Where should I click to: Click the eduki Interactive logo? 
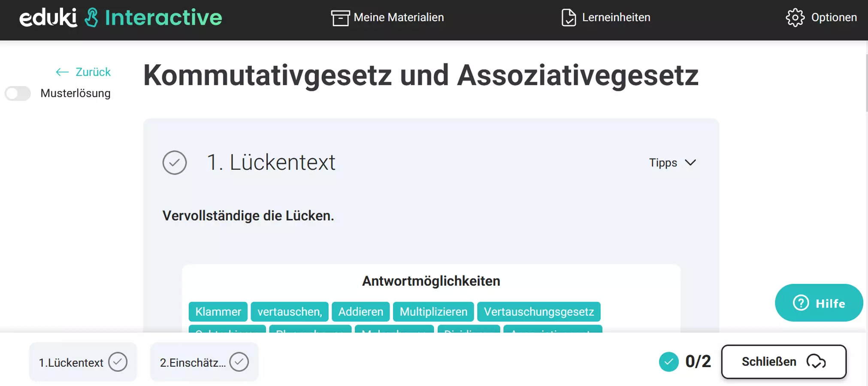click(x=121, y=18)
